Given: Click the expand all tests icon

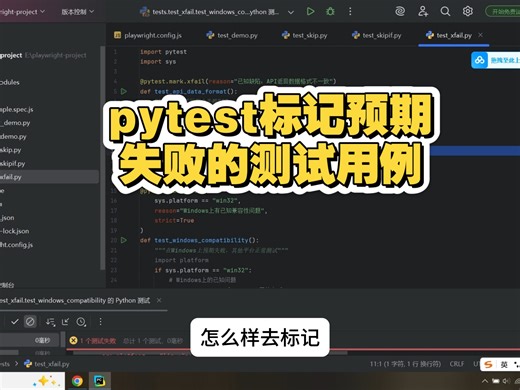Looking at the screenshot, I should pyautogui.click(x=65, y=322).
